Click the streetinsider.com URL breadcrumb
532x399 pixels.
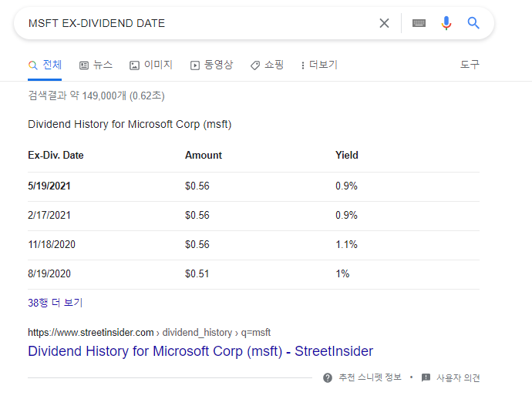[x=150, y=332]
